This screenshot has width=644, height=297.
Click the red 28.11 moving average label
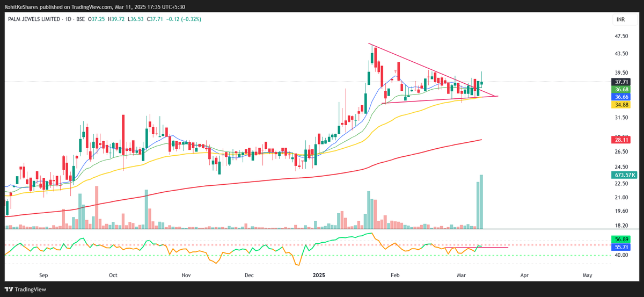[x=621, y=140]
